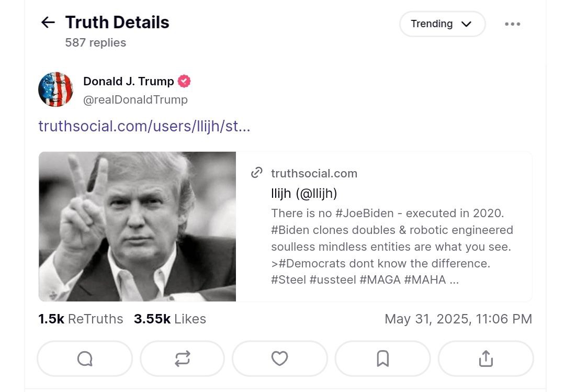
Task: Bookmark this truth
Action: pos(382,359)
